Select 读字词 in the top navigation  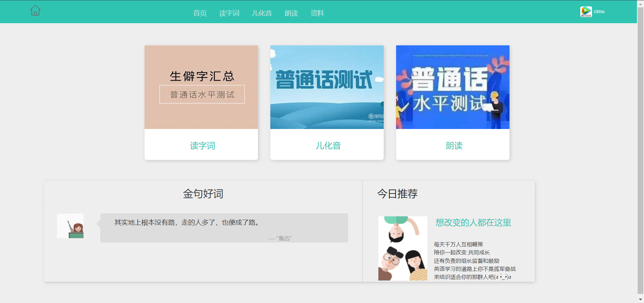(229, 13)
